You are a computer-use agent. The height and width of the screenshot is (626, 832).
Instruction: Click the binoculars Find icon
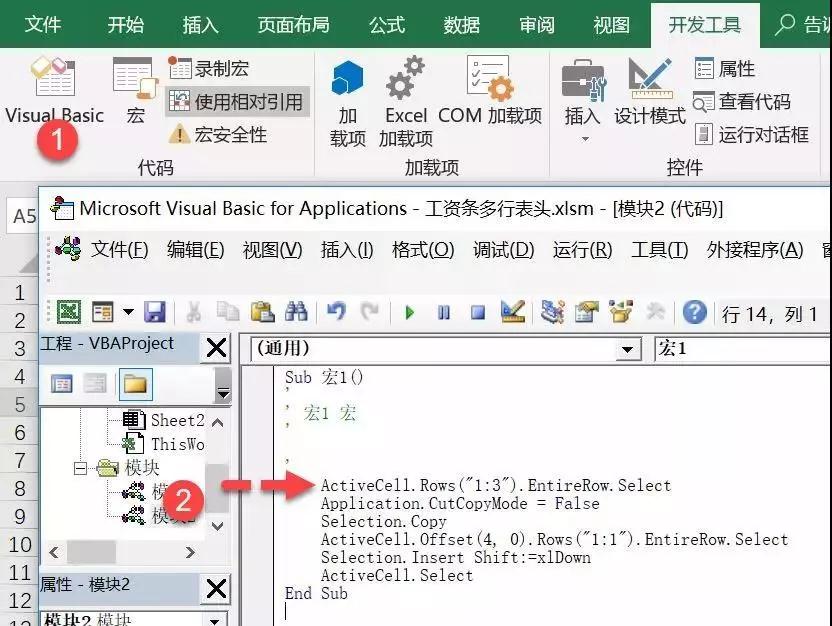[296, 312]
